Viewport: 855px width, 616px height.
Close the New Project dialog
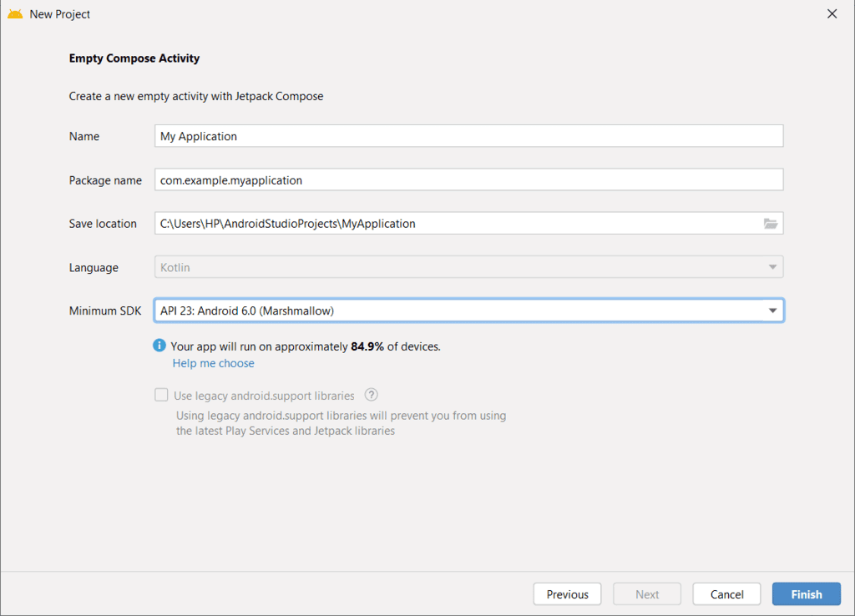pyautogui.click(x=832, y=14)
